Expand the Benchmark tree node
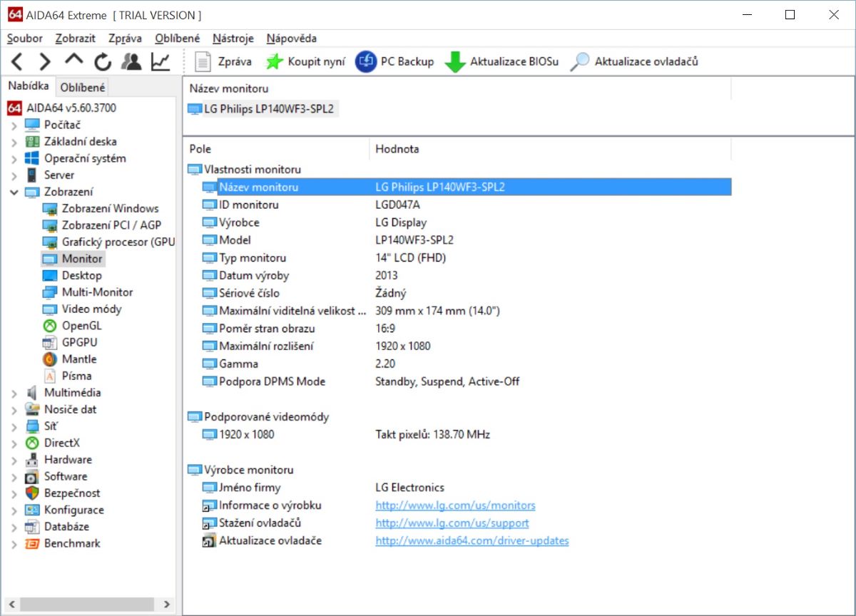The image size is (856, 616). 14,544
